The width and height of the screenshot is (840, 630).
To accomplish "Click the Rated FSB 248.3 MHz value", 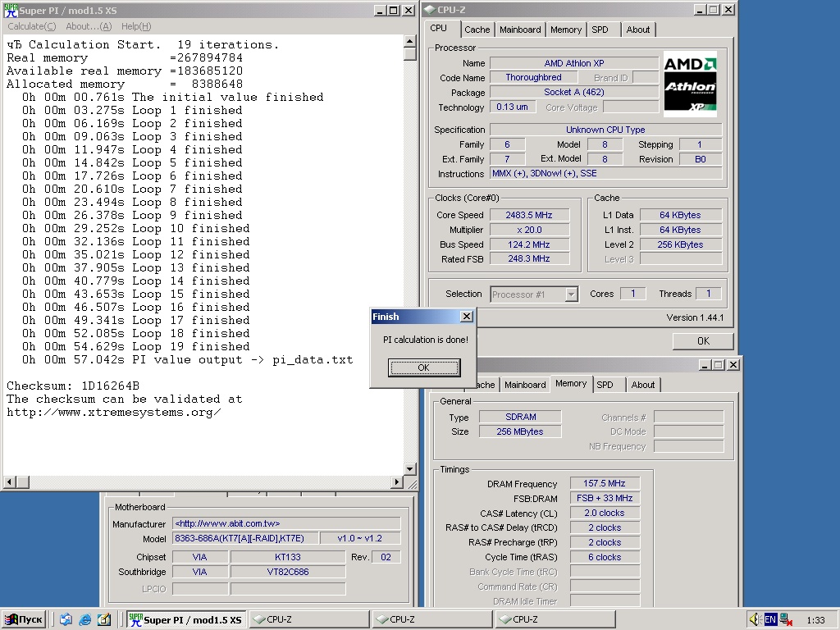I will tap(529, 258).
